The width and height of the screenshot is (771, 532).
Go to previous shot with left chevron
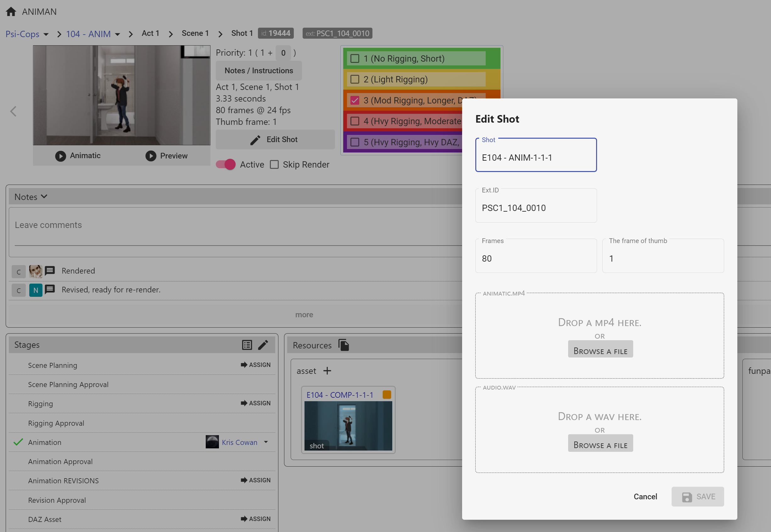pos(13,111)
